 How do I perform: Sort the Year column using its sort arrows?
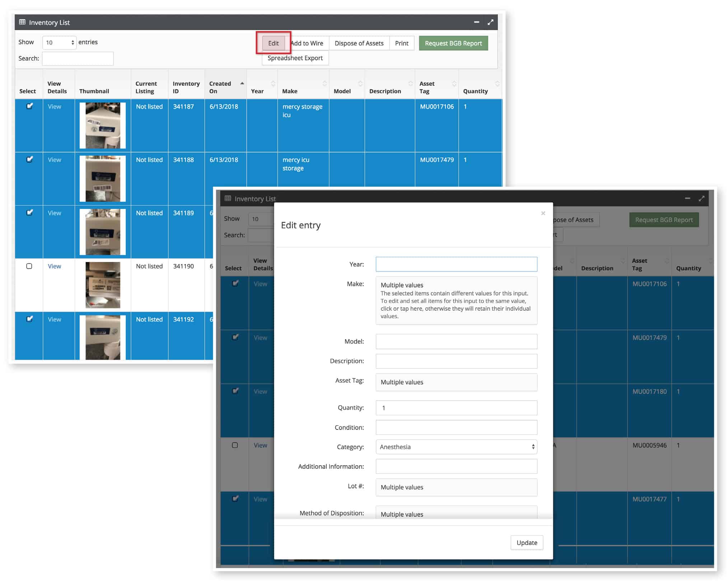pos(273,84)
